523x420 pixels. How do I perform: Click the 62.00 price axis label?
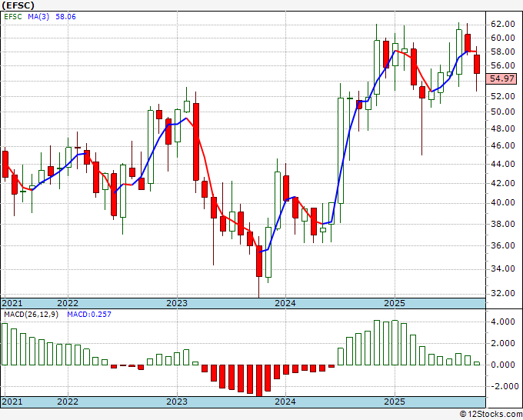point(503,24)
